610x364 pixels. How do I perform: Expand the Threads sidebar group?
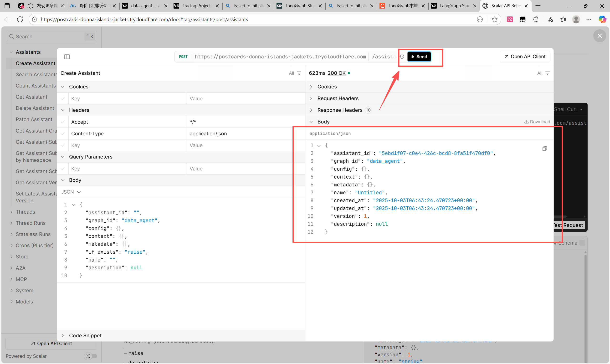pyautogui.click(x=25, y=212)
